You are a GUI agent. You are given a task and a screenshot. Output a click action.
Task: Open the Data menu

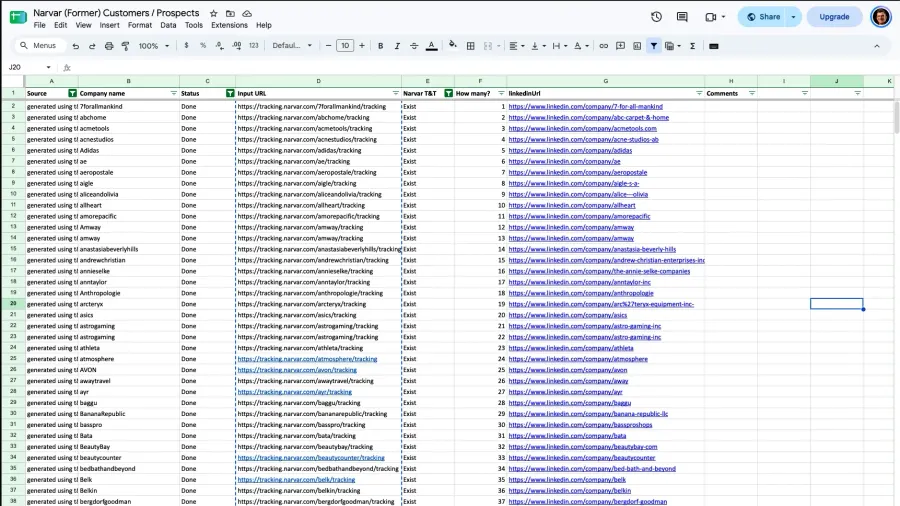[x=168, y=25]
